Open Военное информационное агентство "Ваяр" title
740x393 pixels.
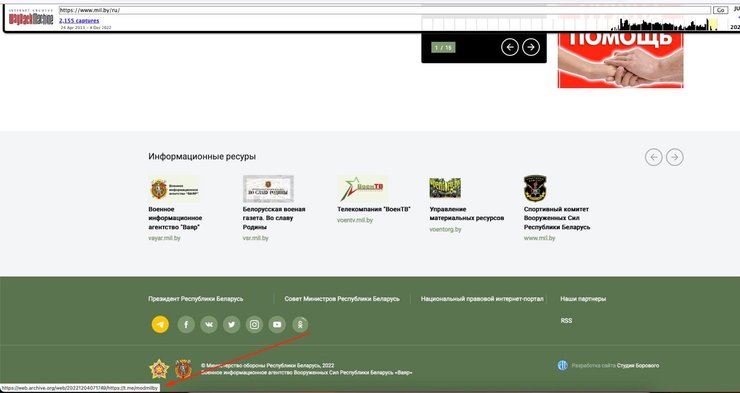click(x=175, y=218)
